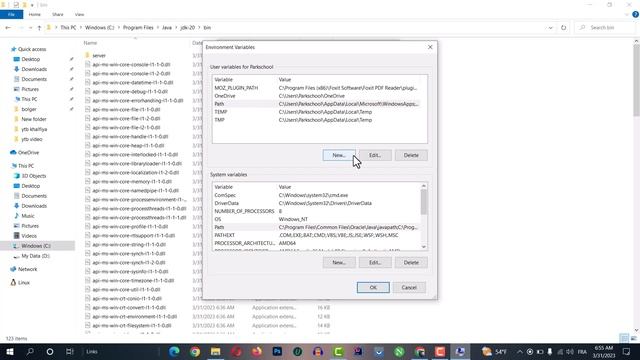Viewport: 640px width, 360px height.
Task: Open the Home ribbon tab
Action: 35,14
